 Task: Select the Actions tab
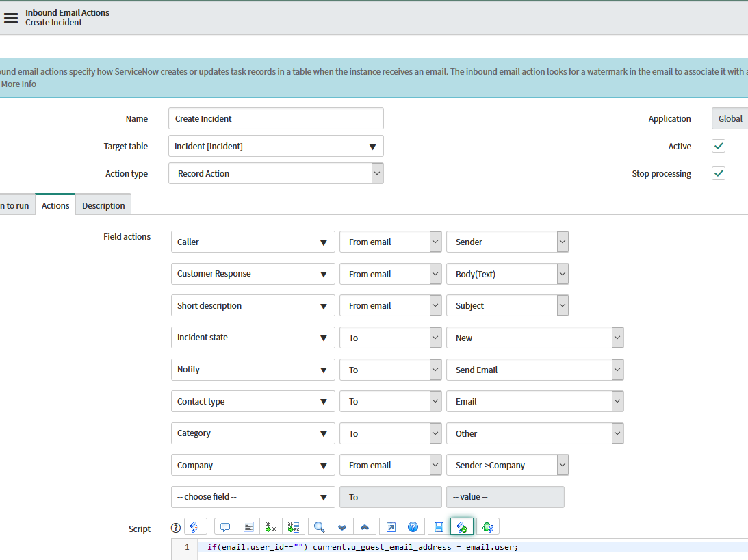[55, 205]
